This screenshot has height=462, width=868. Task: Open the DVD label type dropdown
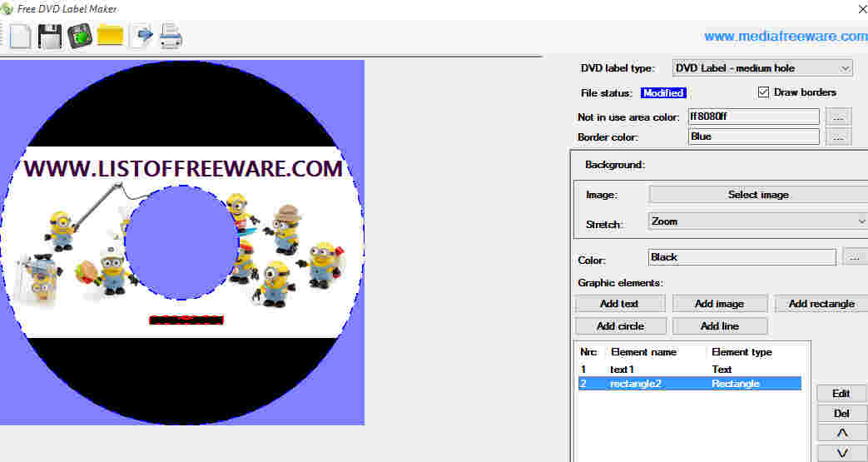(761, 68)
